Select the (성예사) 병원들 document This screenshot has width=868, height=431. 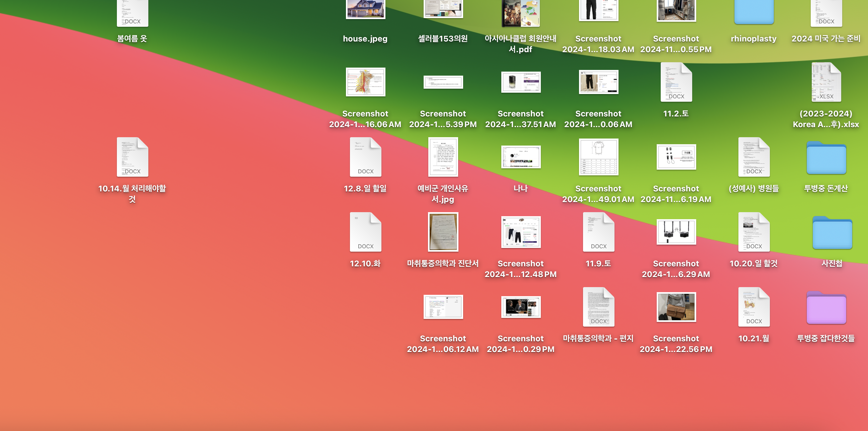point(754,157)
